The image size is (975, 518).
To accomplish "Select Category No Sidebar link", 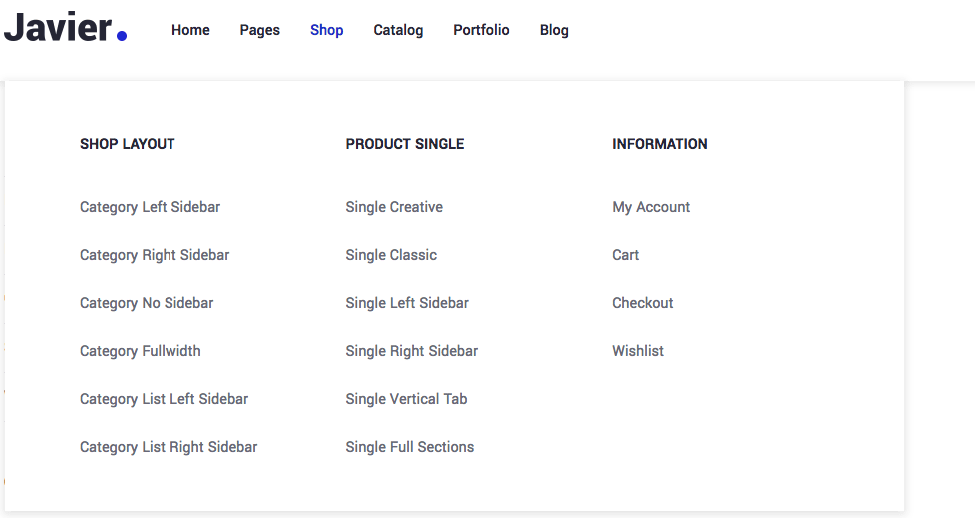I will click(147, 303).
